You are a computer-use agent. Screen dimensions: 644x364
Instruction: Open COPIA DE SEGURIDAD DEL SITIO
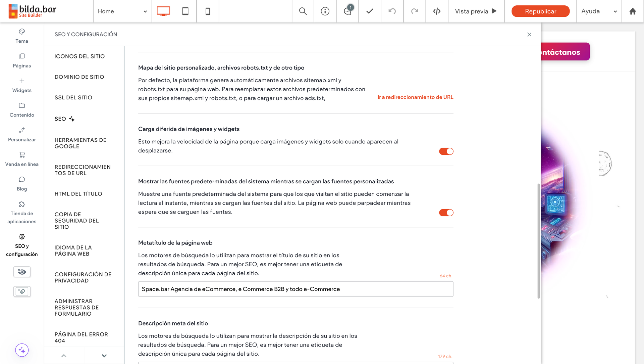point(76,221)
